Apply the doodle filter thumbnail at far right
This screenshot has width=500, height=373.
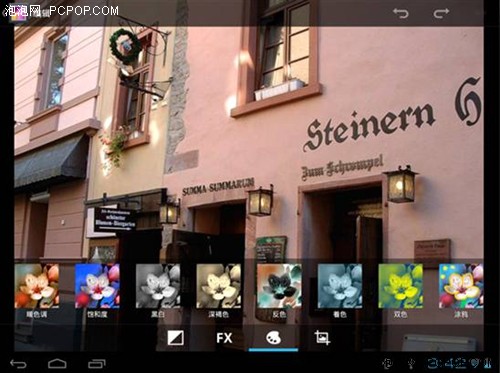(461, 286)
